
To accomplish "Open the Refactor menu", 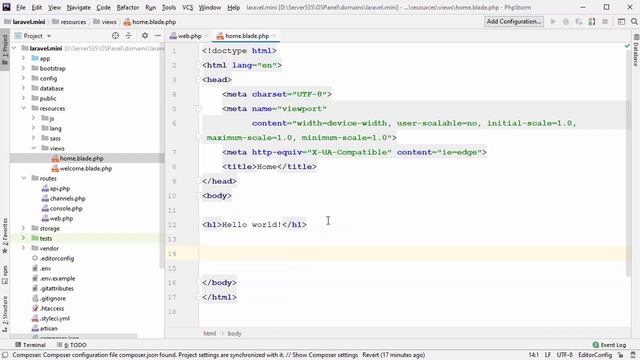I will tap(128, 7).
